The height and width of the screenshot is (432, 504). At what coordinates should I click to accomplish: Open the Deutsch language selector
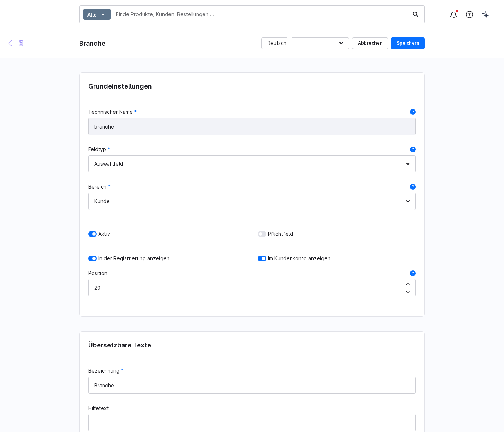tap(305, 43)
